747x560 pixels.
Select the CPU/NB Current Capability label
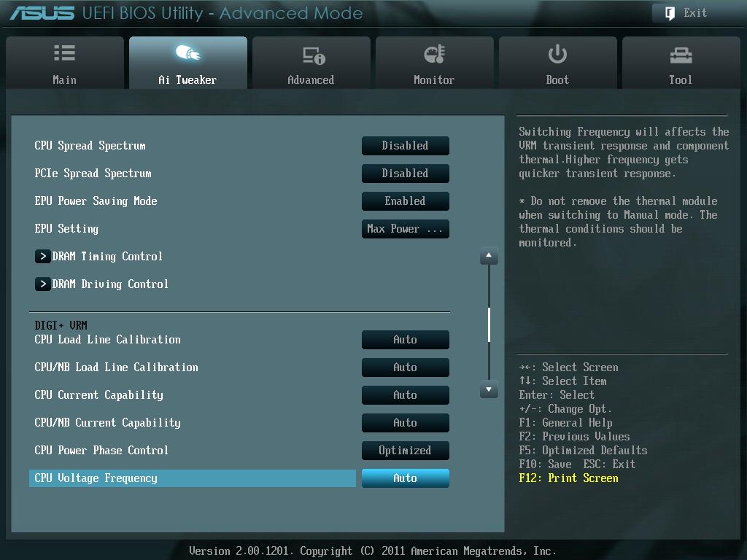coord(108,422)
